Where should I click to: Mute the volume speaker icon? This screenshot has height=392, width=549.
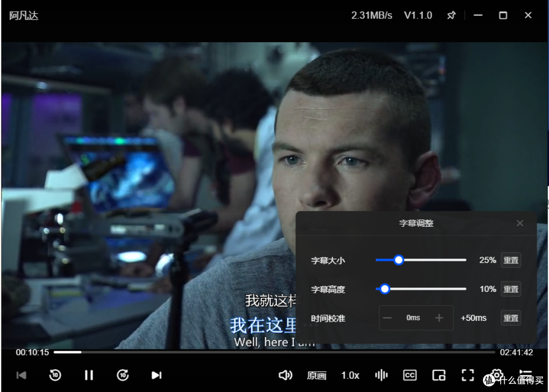point(285,375)
